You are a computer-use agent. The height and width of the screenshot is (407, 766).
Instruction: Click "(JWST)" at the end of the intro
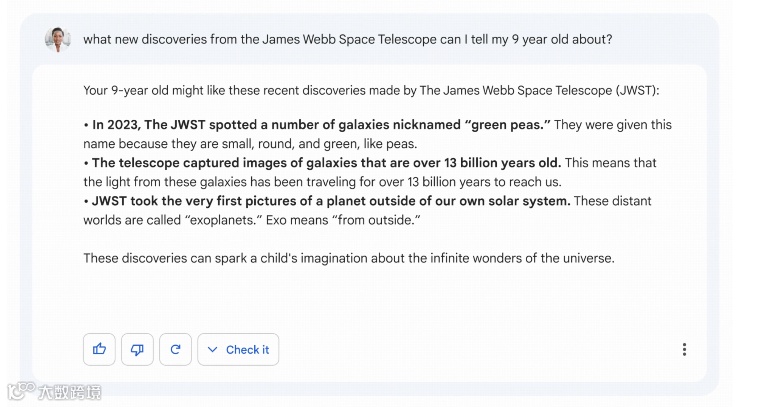636,91
